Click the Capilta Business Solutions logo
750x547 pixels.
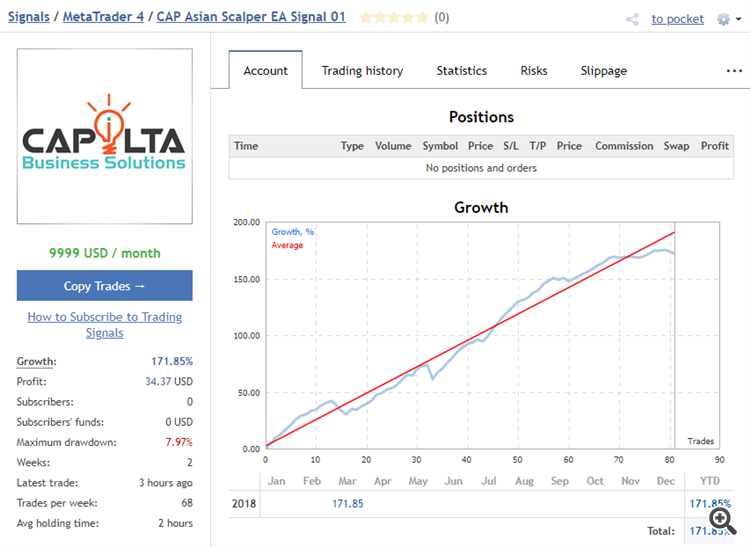coord(105,137)
